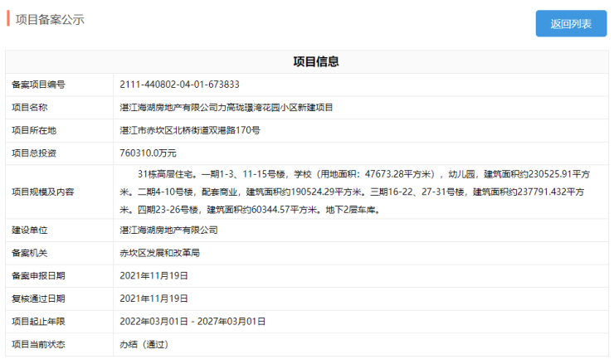The height and width of the screenshot is (364, 614).
Task: Click the 返回列表 button
Action: (571, 24)
